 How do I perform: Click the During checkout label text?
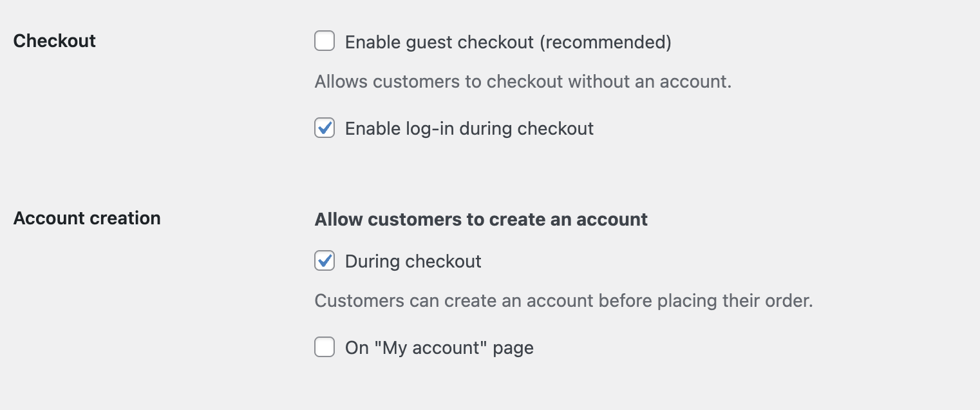[413, 261]
